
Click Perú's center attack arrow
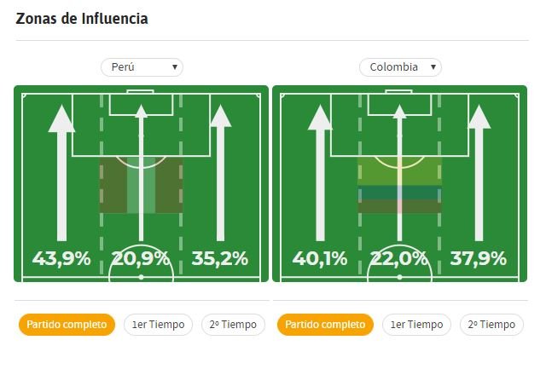click(141, 173)
